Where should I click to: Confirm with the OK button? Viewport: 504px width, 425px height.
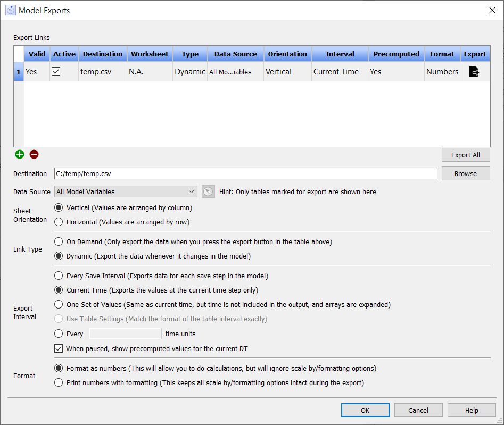coord(365,410)
